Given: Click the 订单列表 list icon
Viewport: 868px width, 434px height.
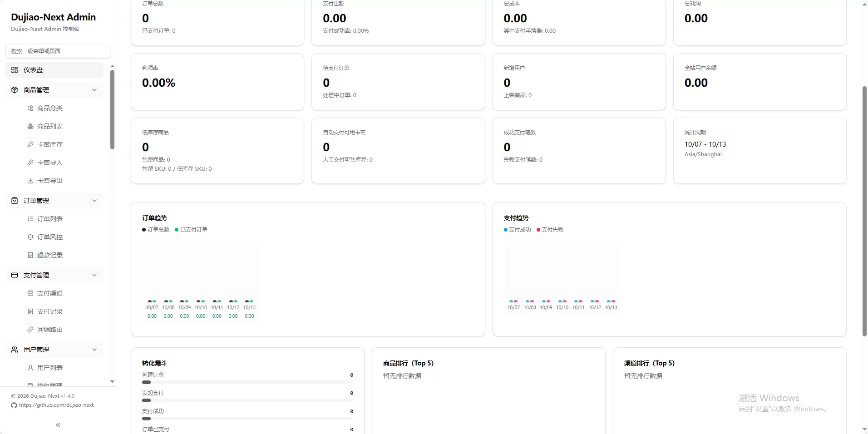Looking at the screenshot, I should [30, 219].
